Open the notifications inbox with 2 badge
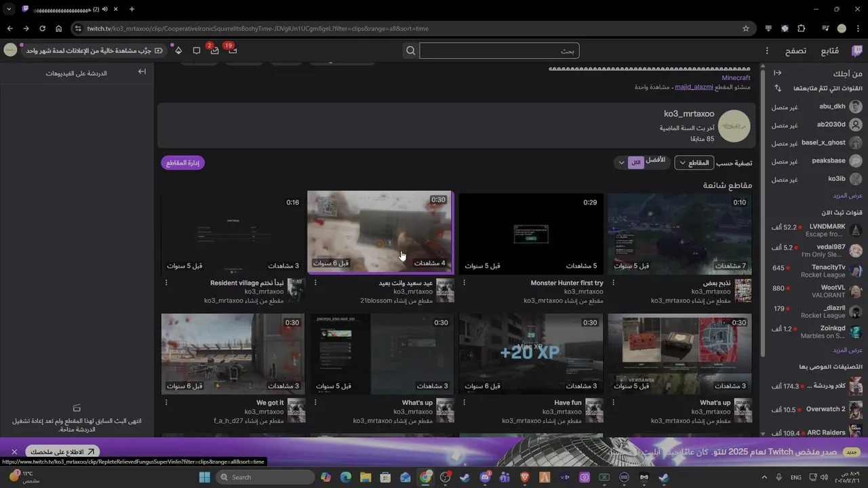 click(x=214, y=51)
